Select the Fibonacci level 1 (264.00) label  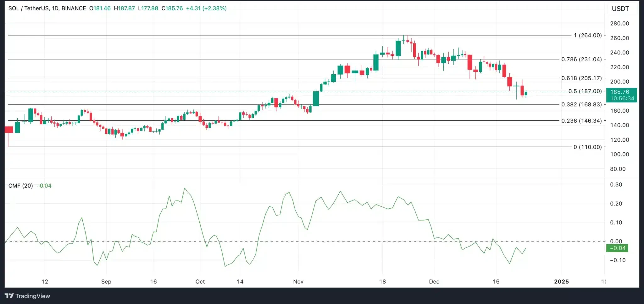pyautogui.click(x=588, y=35)
